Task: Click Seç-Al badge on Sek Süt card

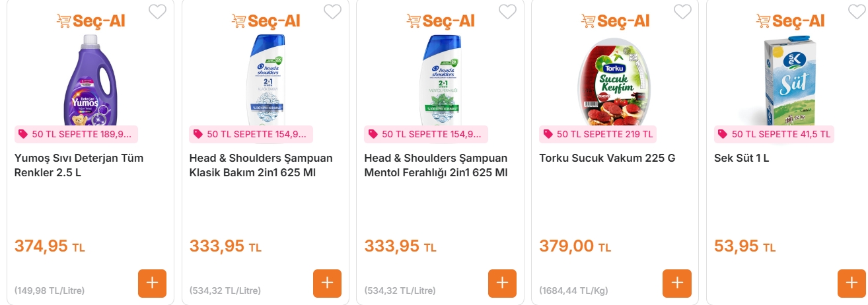Action: coord(790,21)
